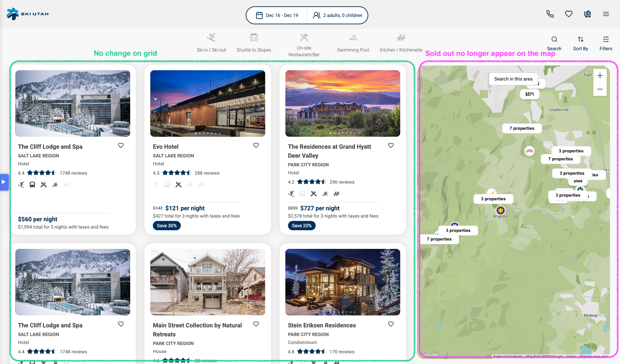Open The Residences at Grand Hyatt Deer Valley title
The height and width of the screenshot is (364, 620).
tap(329, 151)
